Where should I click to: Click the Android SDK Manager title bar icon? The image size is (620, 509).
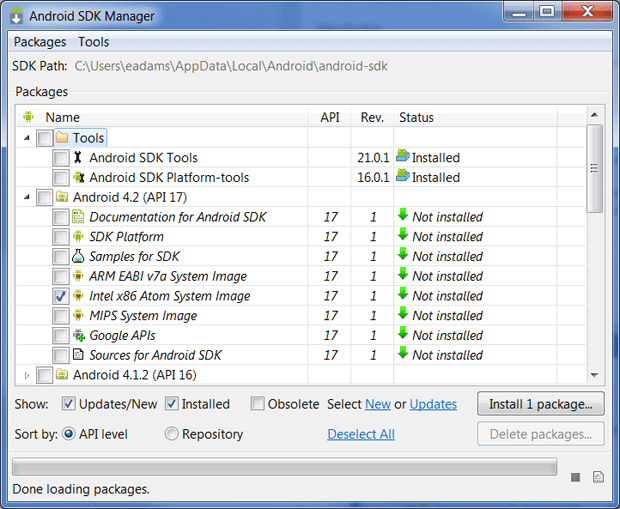tap(16, 16)
